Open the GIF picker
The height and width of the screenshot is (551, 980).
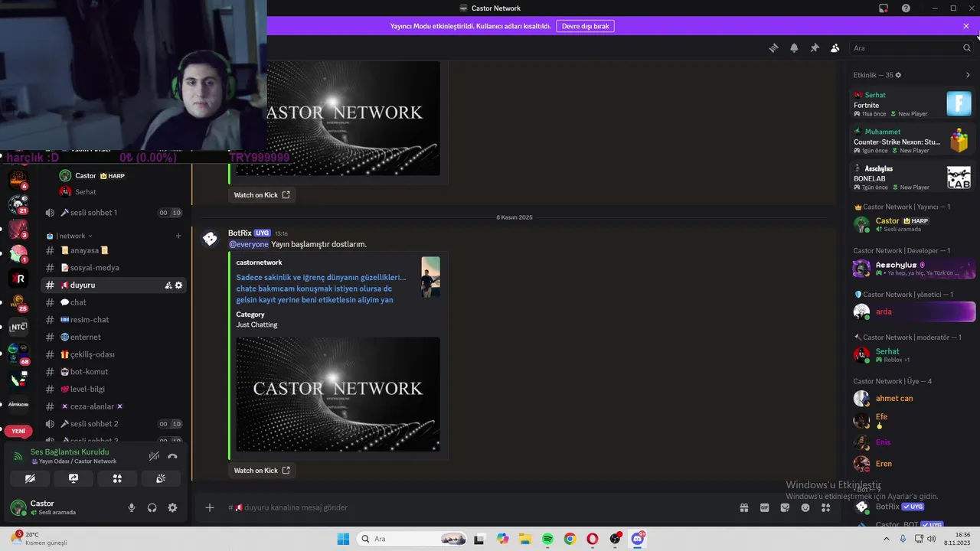[764, 507]
